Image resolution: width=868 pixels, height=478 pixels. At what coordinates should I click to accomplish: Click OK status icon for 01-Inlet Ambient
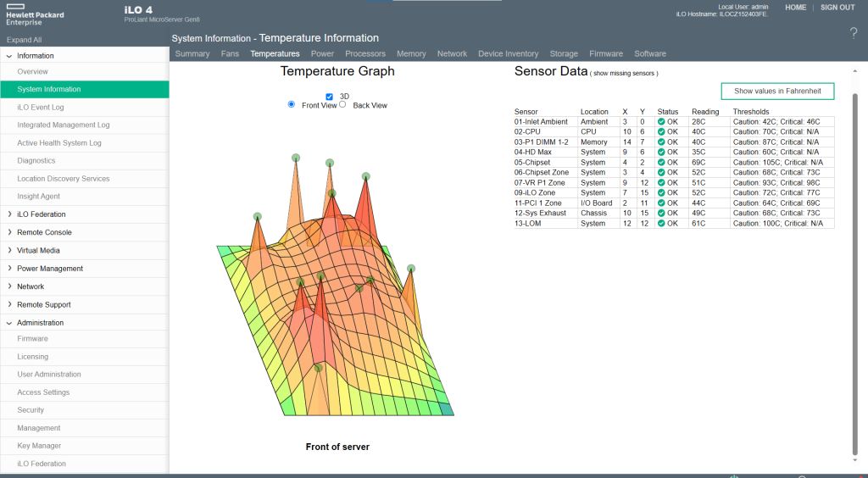click(x=661, y=122)
